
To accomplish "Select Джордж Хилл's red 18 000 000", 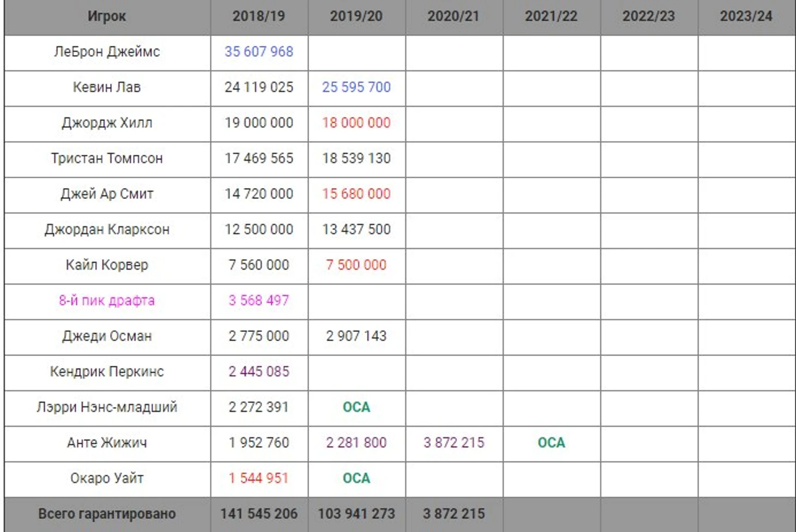I will (357, 123).
